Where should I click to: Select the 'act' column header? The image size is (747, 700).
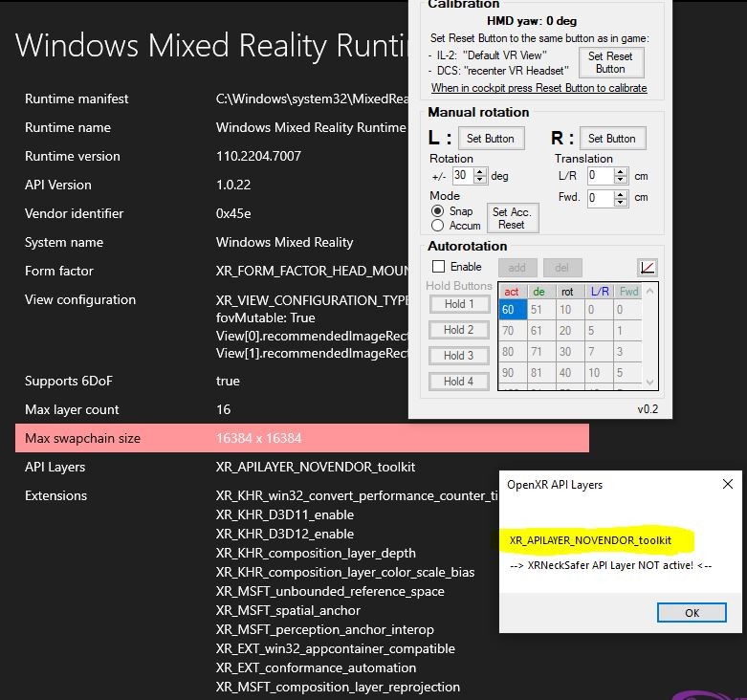click(513, 291)
